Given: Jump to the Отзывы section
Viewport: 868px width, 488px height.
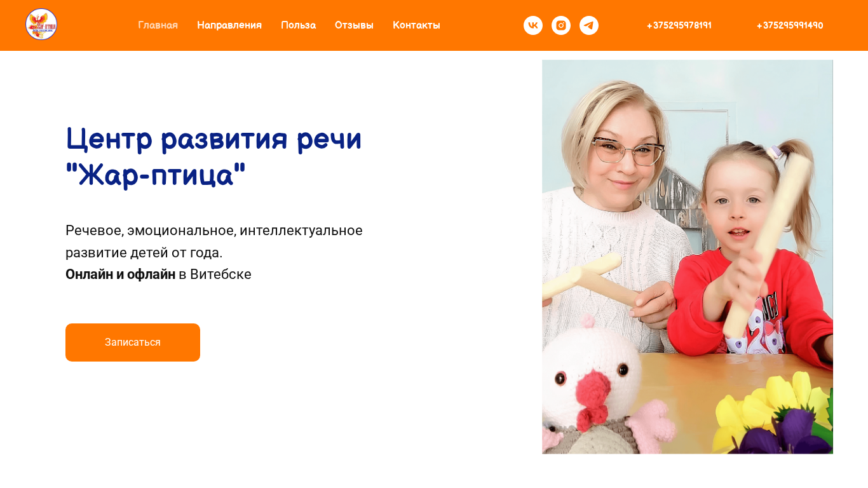Looking at the screenshot, I should pos(354,25).
